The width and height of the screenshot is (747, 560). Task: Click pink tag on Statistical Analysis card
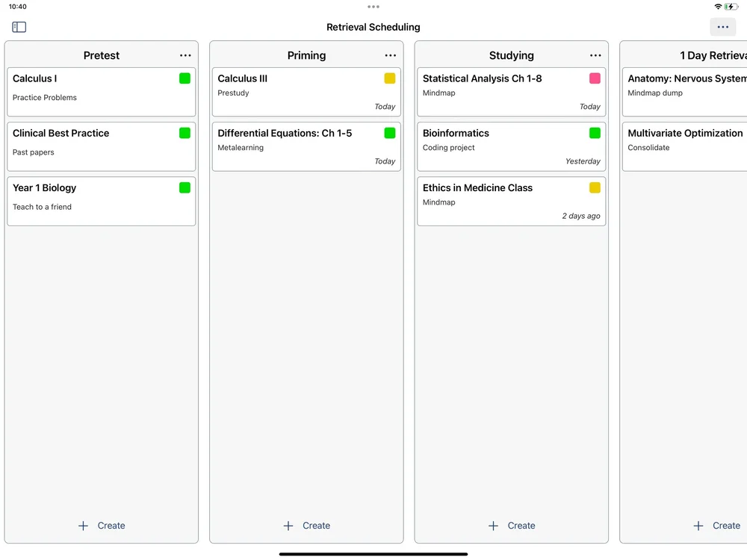(595, 78)
